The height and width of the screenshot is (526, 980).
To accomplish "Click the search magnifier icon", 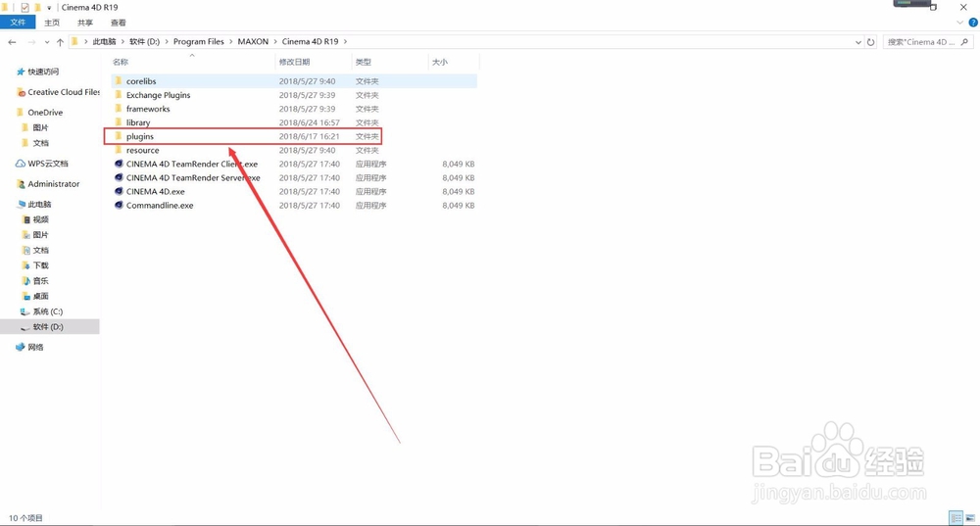I will [965, 42].
